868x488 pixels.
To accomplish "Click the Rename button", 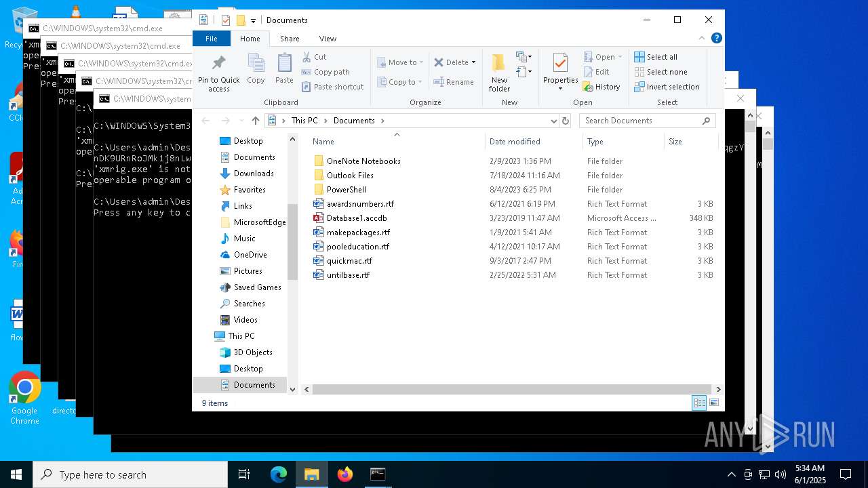I will pyautogui.click(x=454, y=82).
